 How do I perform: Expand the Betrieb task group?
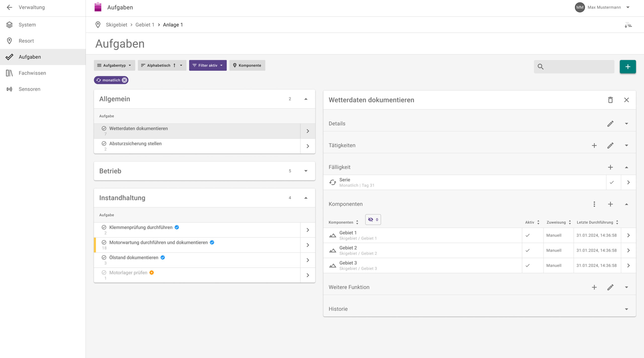click(x=306, y=171)
